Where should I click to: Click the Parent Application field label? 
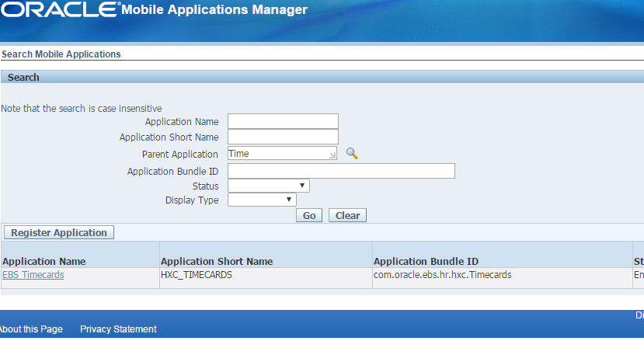click(180, 154)
